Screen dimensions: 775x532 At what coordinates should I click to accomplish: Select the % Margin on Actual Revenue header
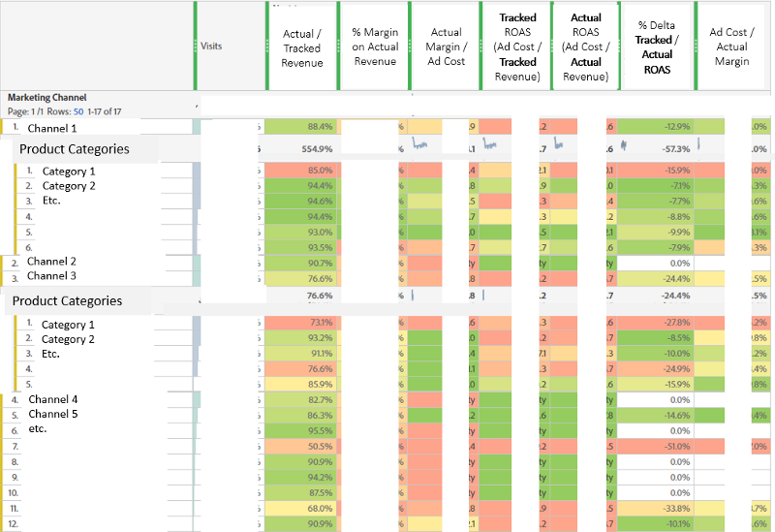click(x=375, y=47)
